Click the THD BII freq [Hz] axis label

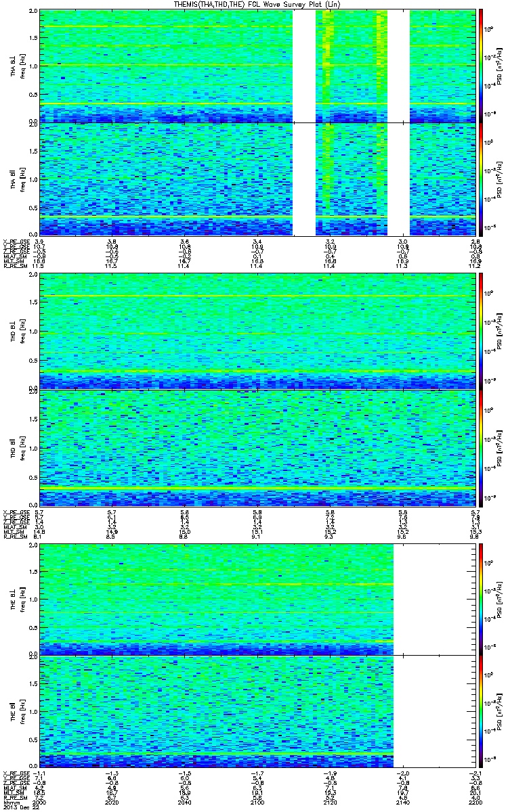17,448
